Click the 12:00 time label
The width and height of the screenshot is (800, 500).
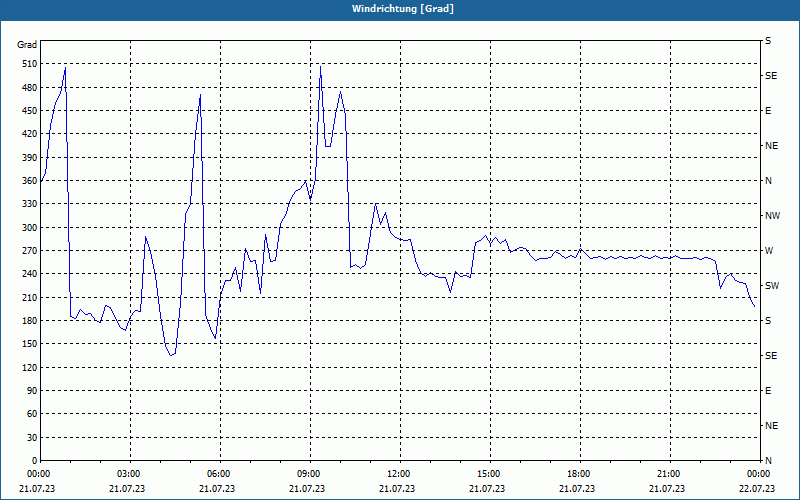coord(398,473)
